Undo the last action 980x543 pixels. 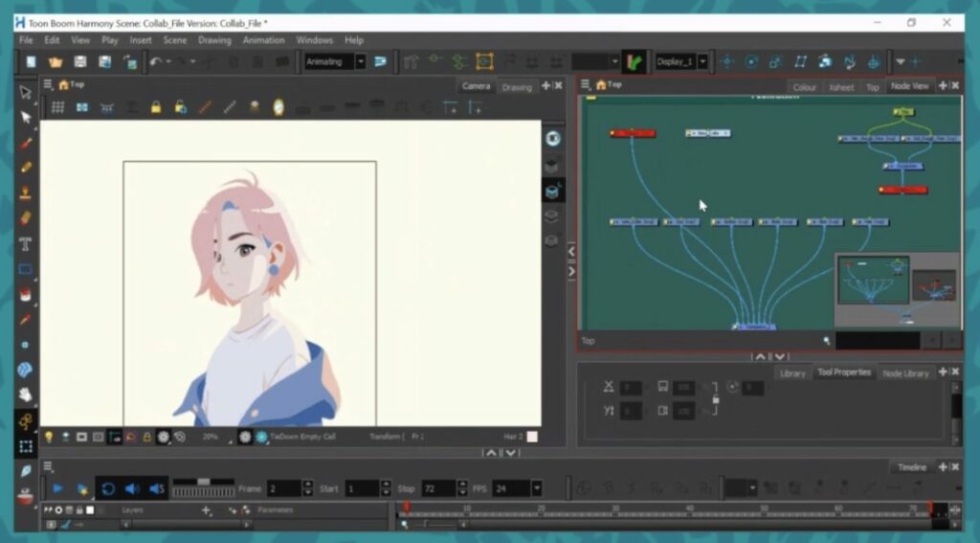(156, 62)
